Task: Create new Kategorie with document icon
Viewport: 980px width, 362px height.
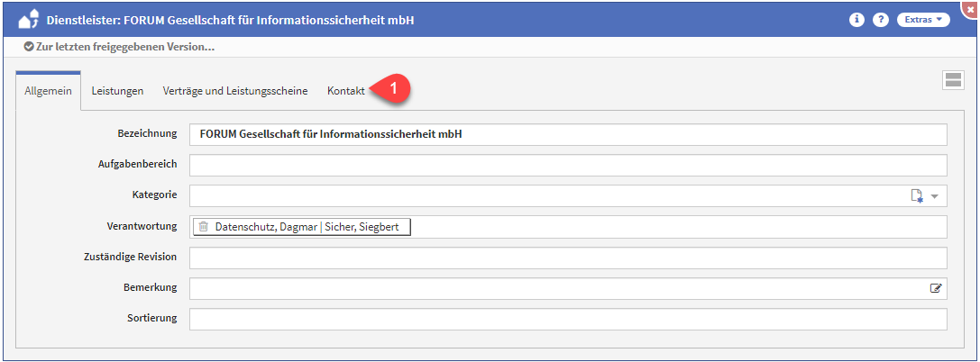Action: pyautogui.click(x=917, y=196)
